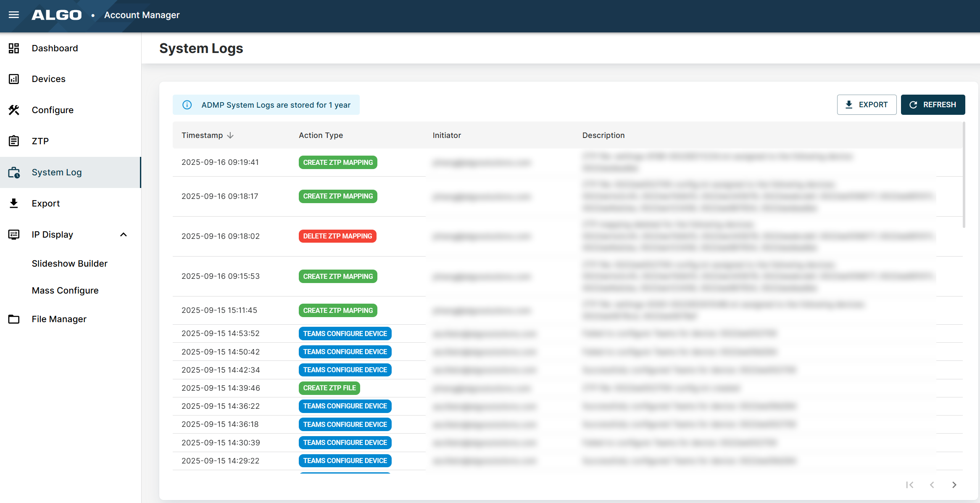This screenshot has height=503, width=980.
Task: Click the vertical scrollbar of the log table
Action: tap(964, 175)
